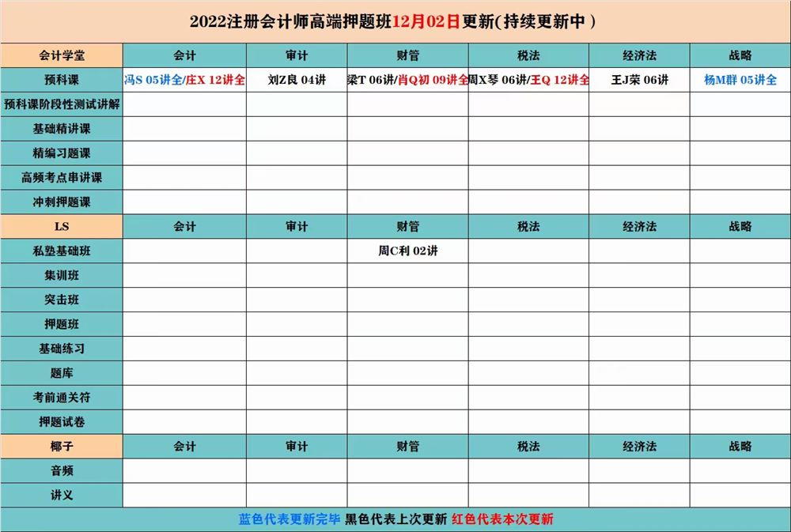Select the '椰子' section header cell
This screenshot has width=791, height=532.
coord(62,447)
